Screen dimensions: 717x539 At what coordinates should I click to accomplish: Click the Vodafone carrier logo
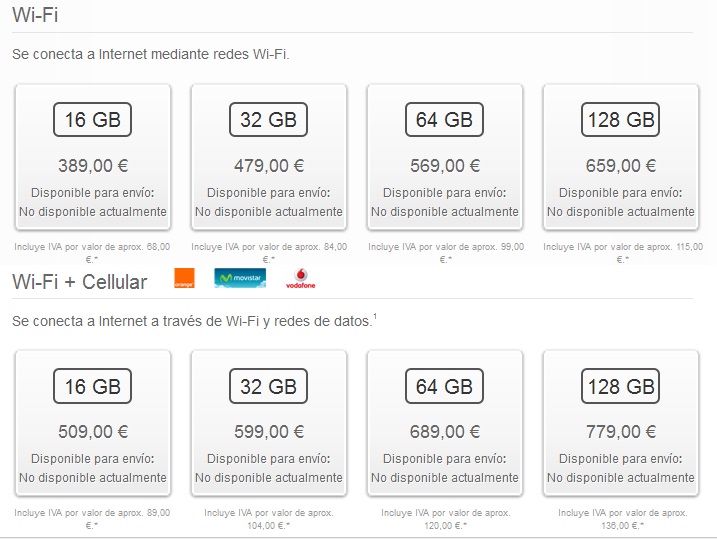click(x=300, y=281)
